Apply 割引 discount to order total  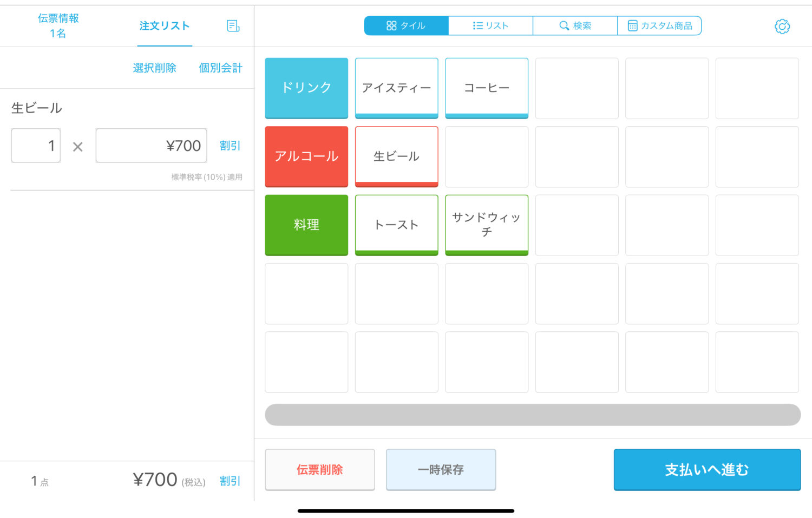pos(230,481)
